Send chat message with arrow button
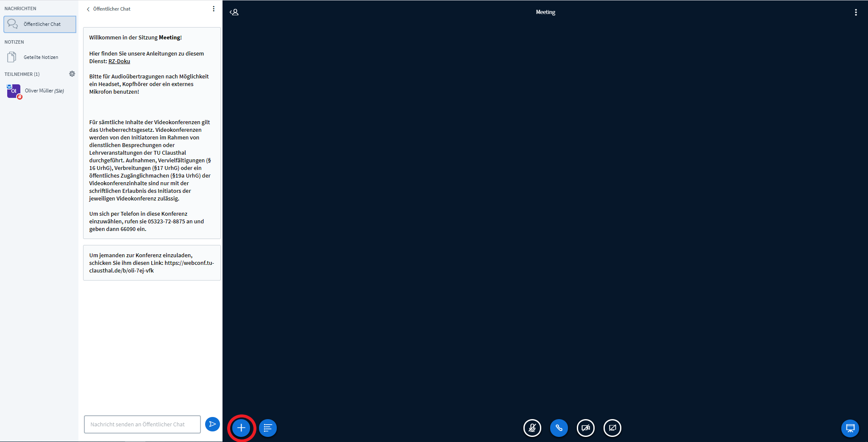Viewport: 868px width, 442px height. 212,424
